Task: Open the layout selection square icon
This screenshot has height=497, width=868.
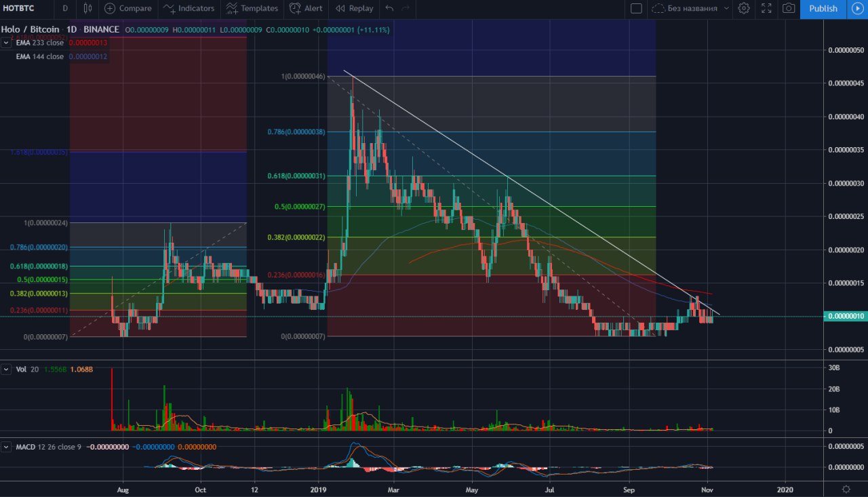Action: click(x=636, y=9)
